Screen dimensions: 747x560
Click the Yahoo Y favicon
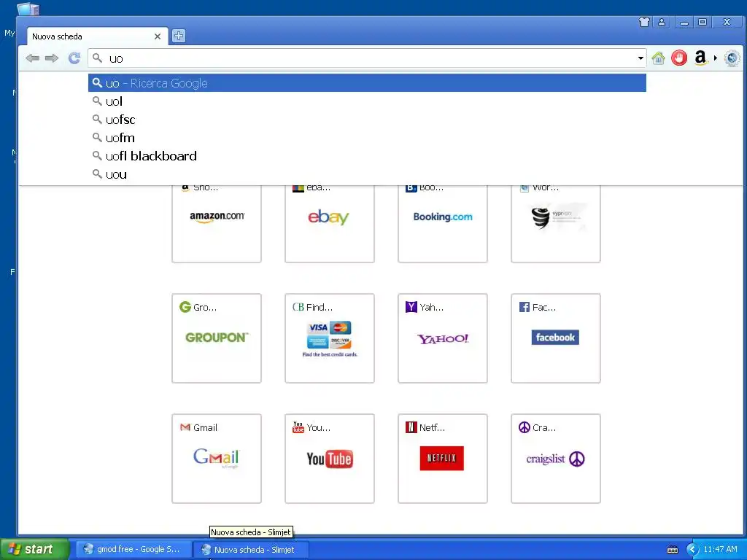tap(411, 307)
